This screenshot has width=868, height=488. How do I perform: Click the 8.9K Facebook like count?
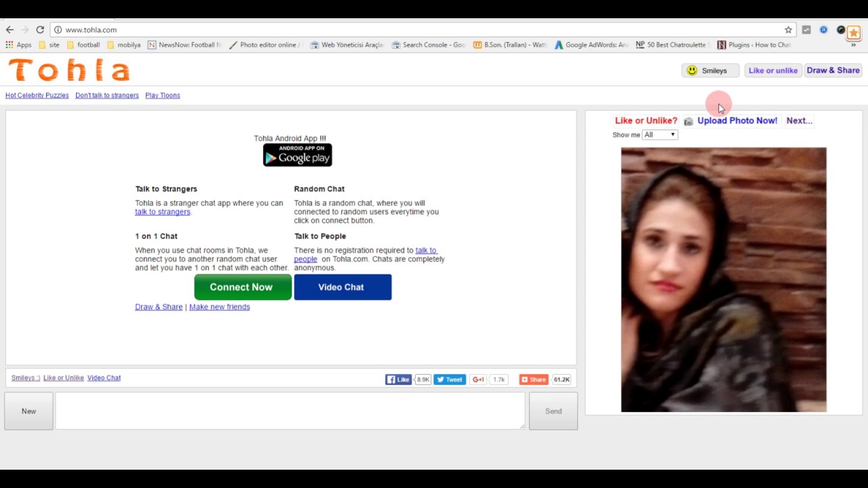[x=423, y=380]
